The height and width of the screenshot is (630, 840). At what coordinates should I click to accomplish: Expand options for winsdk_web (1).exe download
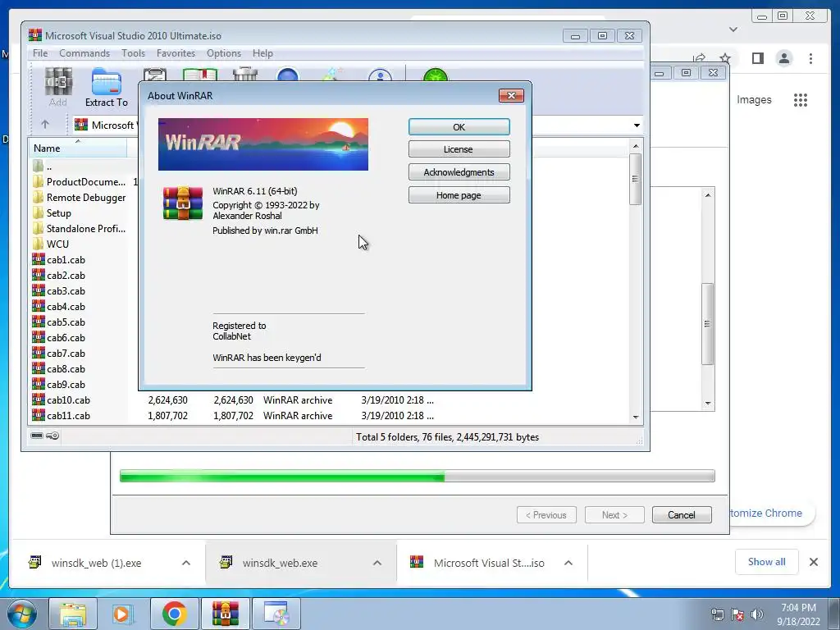coord(186,563)
